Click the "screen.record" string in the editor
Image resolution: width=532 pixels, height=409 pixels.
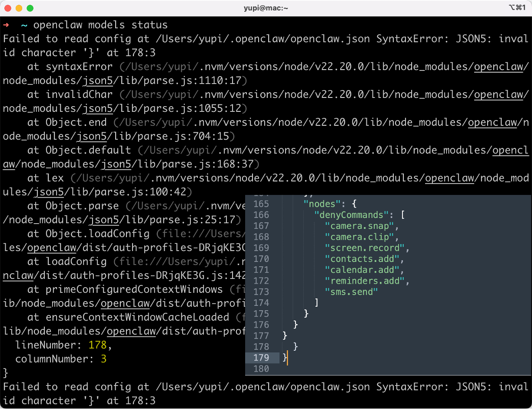365,248
